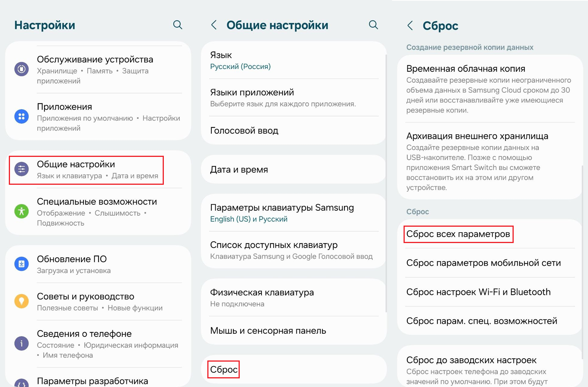Tap the search icon in Настройки header
588x387 pixels.
coord(177,25)
